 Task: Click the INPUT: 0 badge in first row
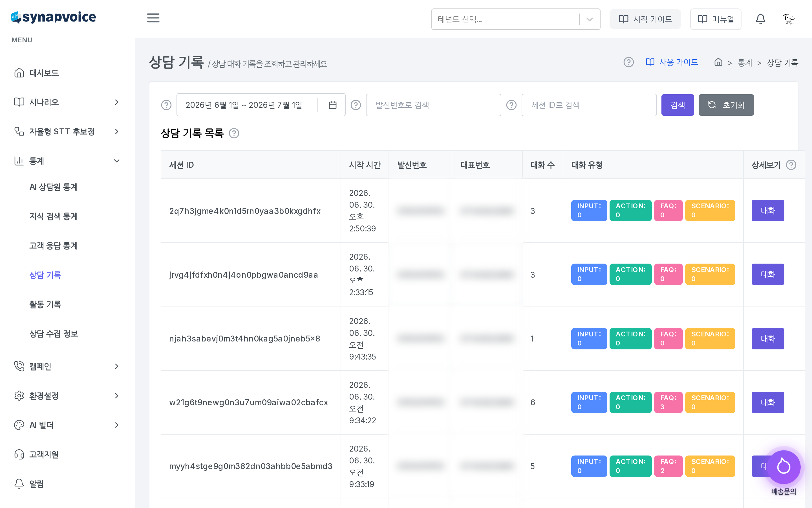pos(589,211)
